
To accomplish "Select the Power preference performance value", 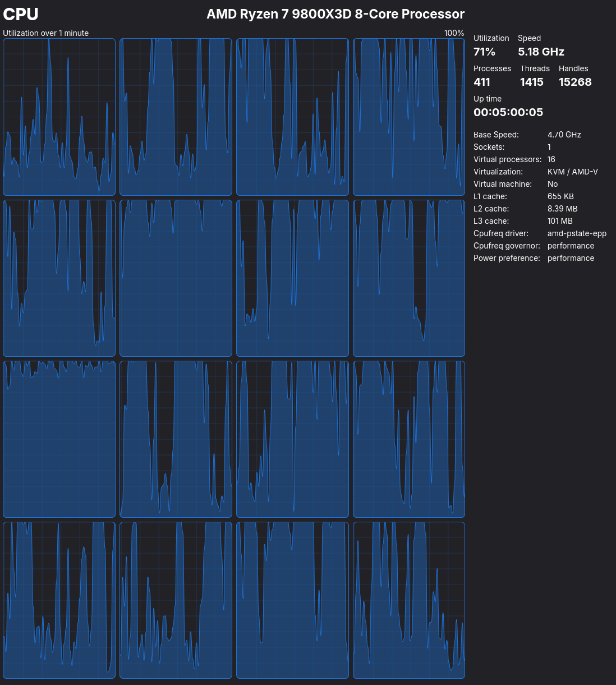I will click(571, 258).
